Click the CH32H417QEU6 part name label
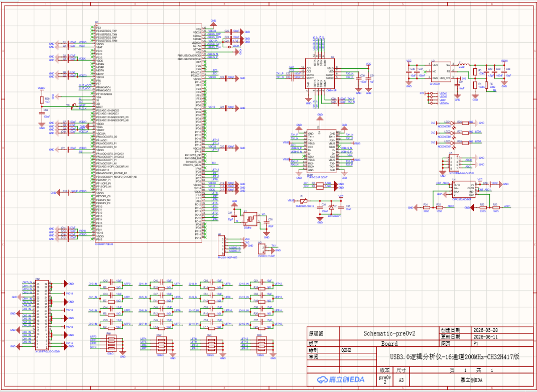This screenshot has width=537, height=392. click(x=104, y=244)
